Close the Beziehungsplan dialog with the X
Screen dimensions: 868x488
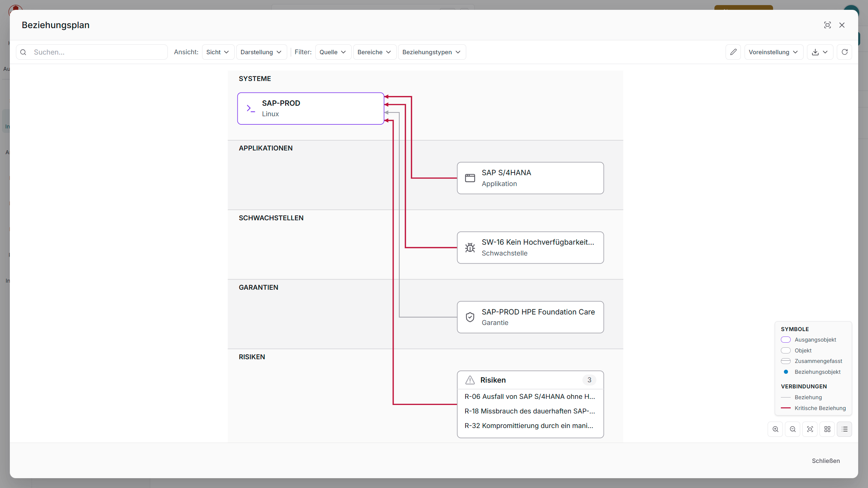842,25
